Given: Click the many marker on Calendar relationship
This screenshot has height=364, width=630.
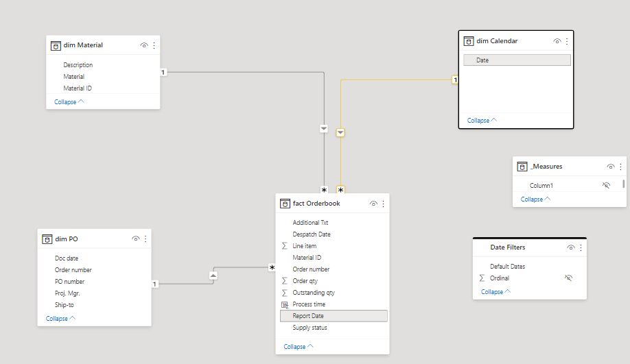Looking at the screenshot, I should [340, 190].
